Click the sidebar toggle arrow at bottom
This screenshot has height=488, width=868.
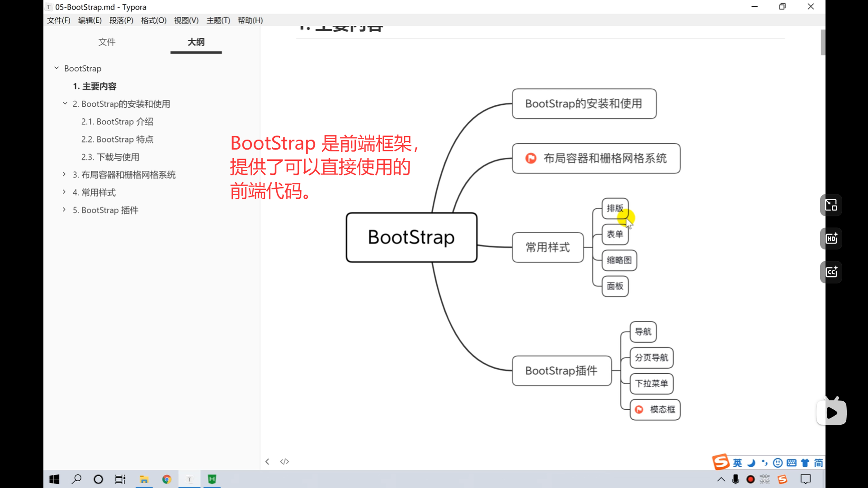(x=267, y=461)
